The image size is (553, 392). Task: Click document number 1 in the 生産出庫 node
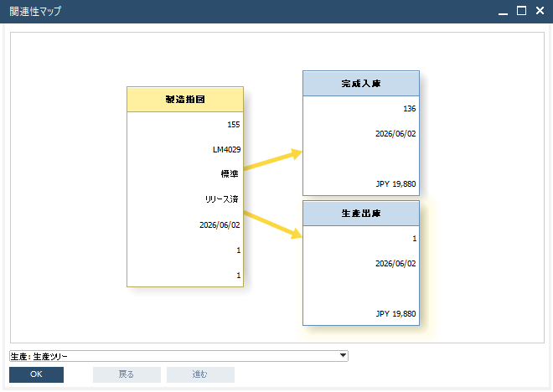click(415, 239)
